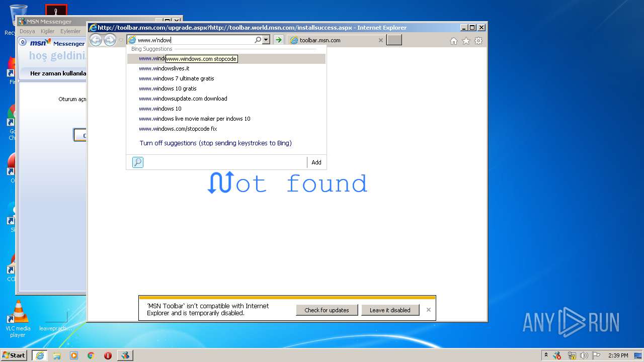
Task: Click the volume speaker tray icon
Action: (x=584, y=355)
